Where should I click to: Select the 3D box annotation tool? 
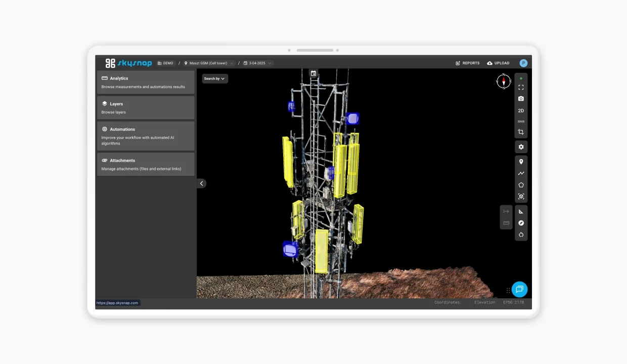coord(521,196)
